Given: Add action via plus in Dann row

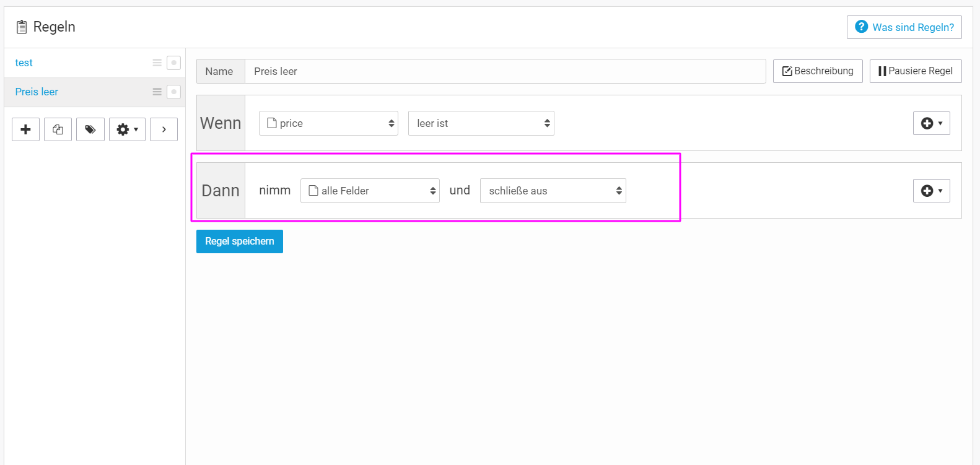Looking at the screenshot, I should click(932, 191).
